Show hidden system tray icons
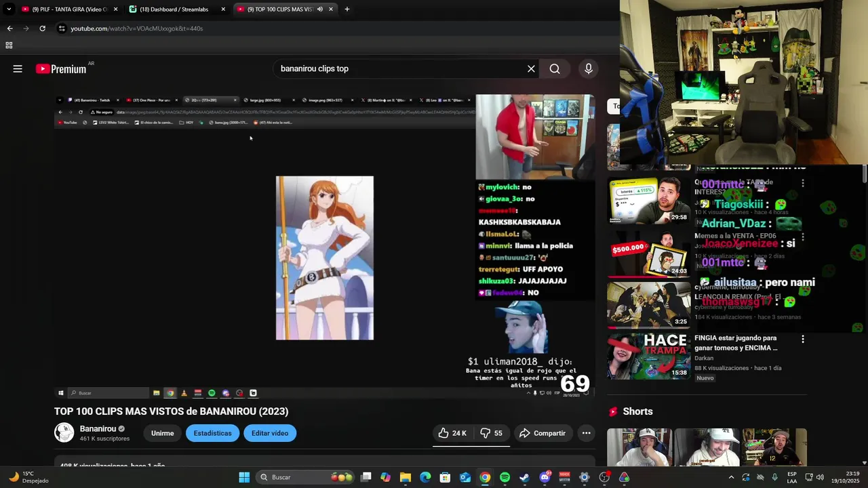 coord(731,477)
